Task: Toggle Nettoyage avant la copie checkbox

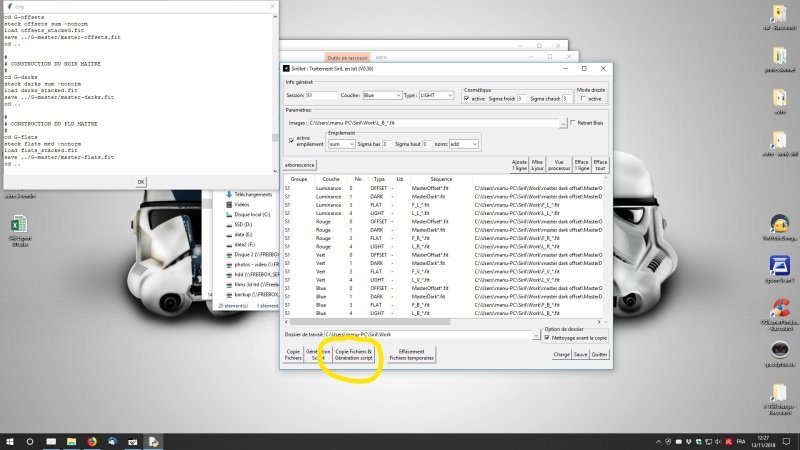Action: [547, 338]
